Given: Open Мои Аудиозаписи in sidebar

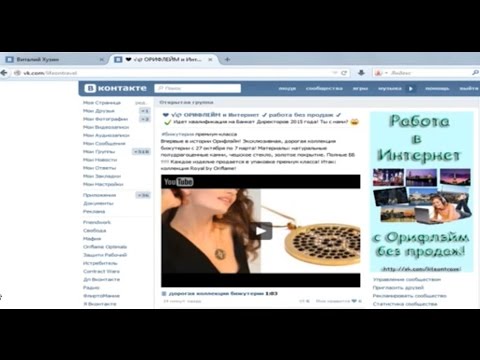Looking at the screenshot, I should click(x=106, y=135).
